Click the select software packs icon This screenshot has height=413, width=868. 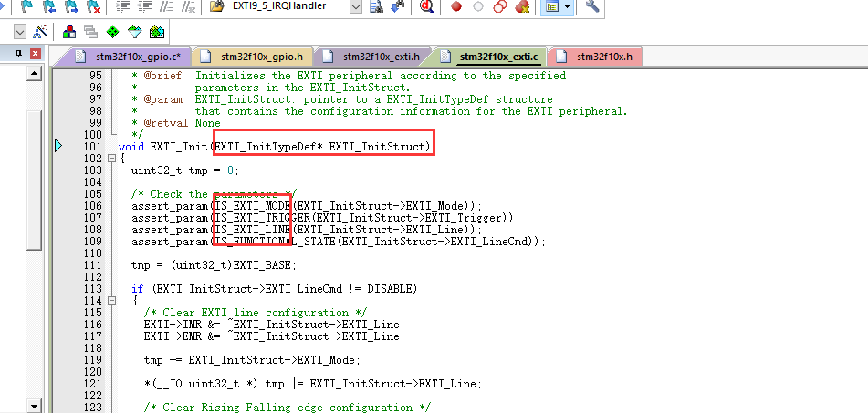pos(134,31)
